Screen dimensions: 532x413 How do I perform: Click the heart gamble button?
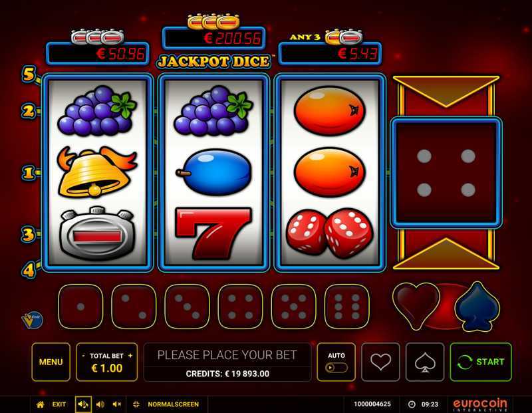pyautogui.click(x=380, y=362)
